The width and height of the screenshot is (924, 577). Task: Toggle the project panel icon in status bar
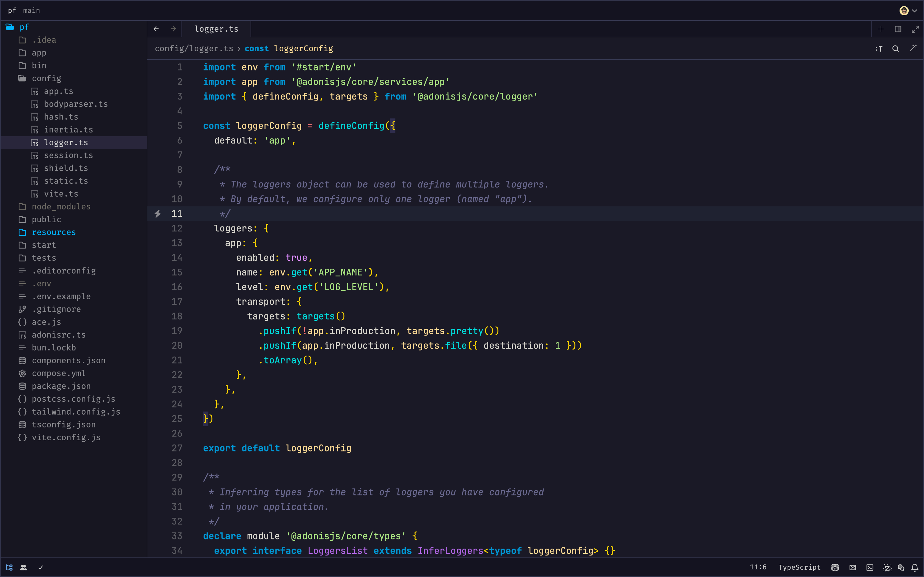[9, 568]
